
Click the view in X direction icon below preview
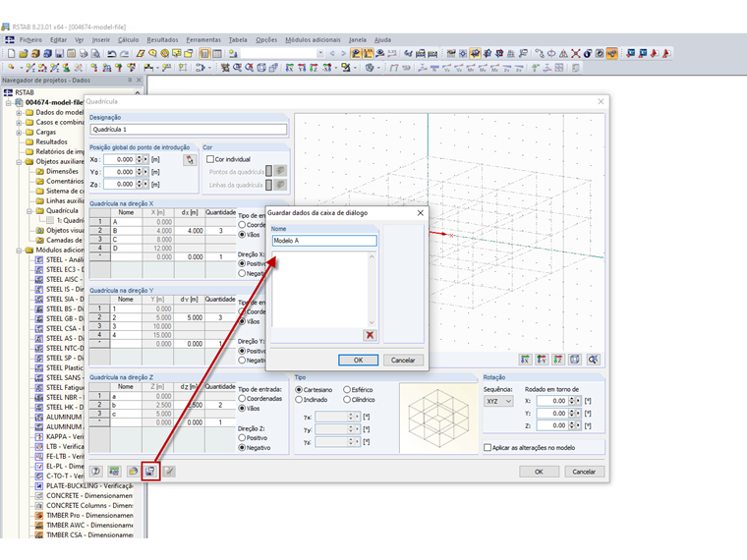pyautogui.click(x=525, y=360)
